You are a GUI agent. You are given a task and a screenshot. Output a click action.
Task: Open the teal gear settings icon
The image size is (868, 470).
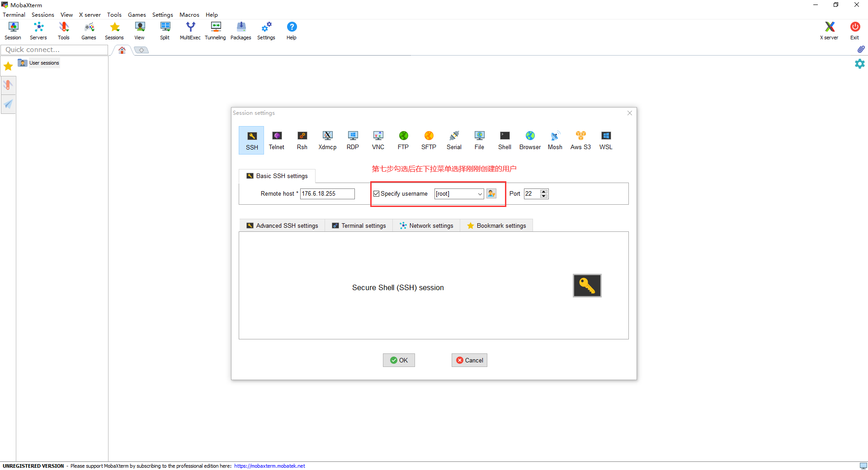[860, 64]
